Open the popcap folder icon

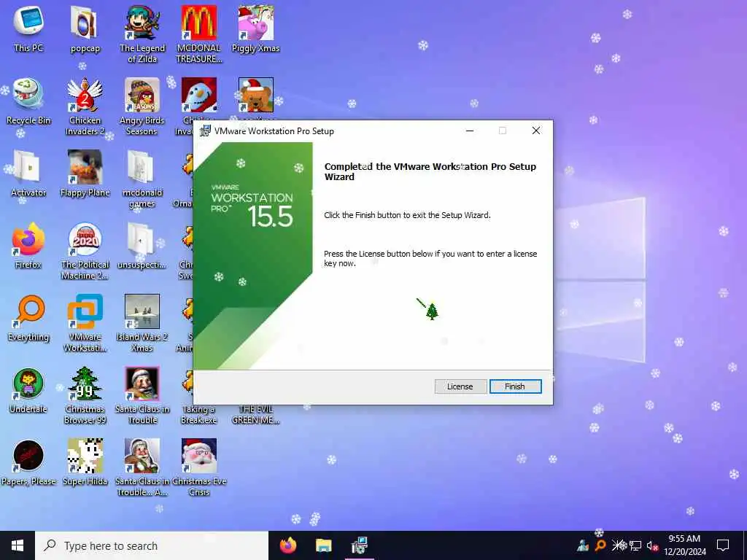(x=85, y=29)
